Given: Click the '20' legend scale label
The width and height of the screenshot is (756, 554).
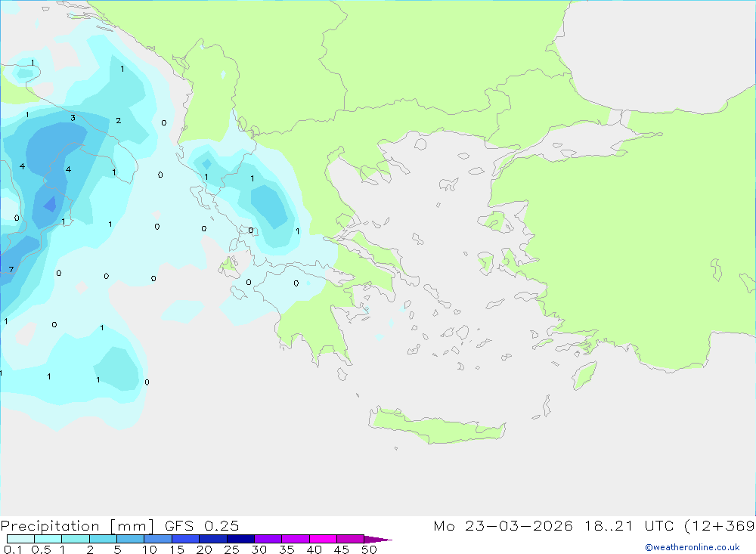Looking at the screenshot, I should tap(204, 549).
